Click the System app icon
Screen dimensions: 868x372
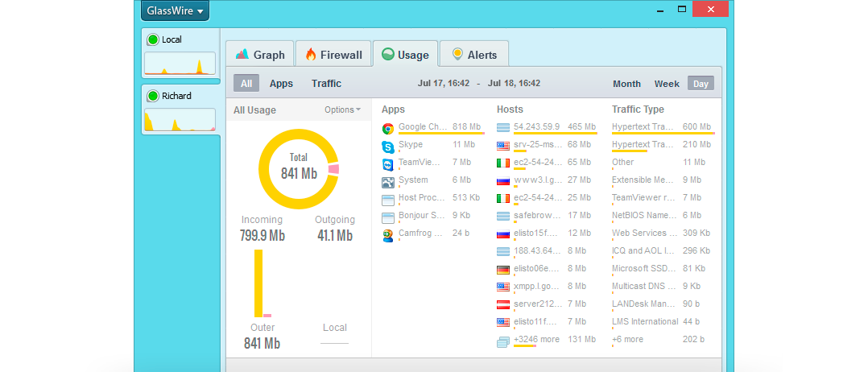point(388,181)
